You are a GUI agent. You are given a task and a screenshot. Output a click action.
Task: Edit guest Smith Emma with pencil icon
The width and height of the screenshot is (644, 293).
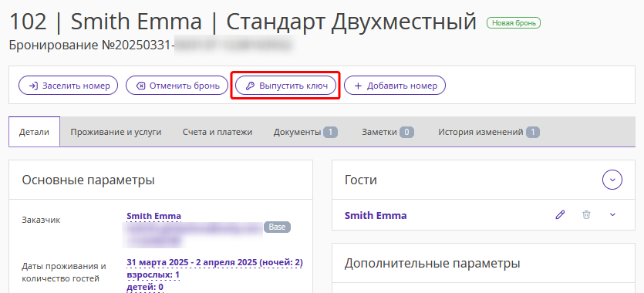[x=560, y=215]
